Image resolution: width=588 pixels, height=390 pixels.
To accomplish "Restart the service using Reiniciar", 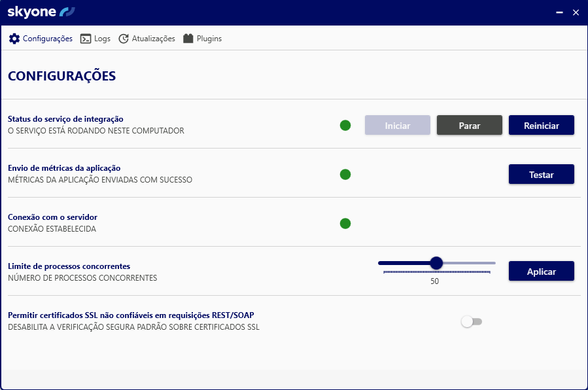I will 541,126.
